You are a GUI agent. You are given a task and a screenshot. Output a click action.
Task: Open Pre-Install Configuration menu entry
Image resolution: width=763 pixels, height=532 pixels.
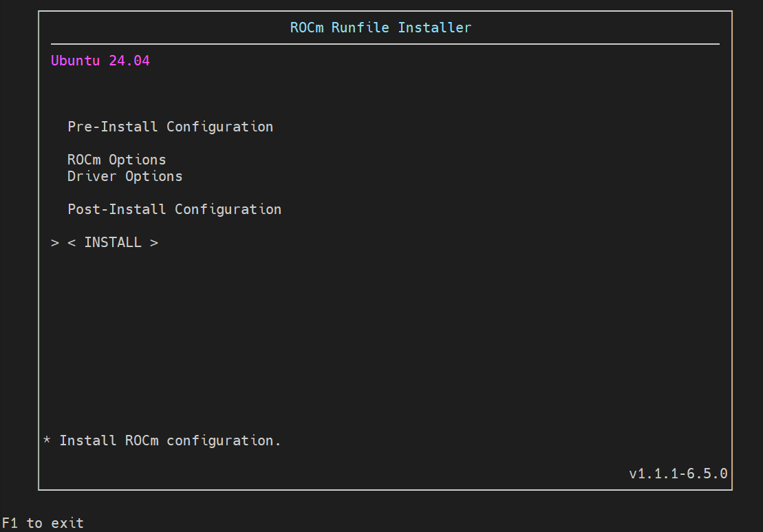pyautogui.click(x=171, y=127)
